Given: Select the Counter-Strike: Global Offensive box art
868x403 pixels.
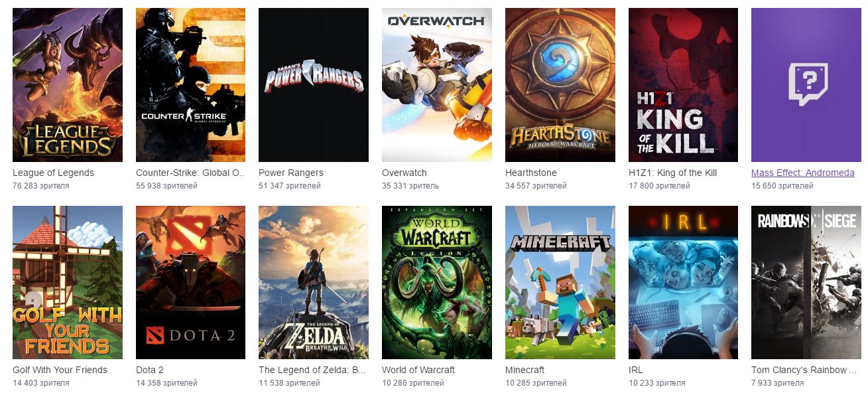Looking at the screenshot, I should 190,85.
